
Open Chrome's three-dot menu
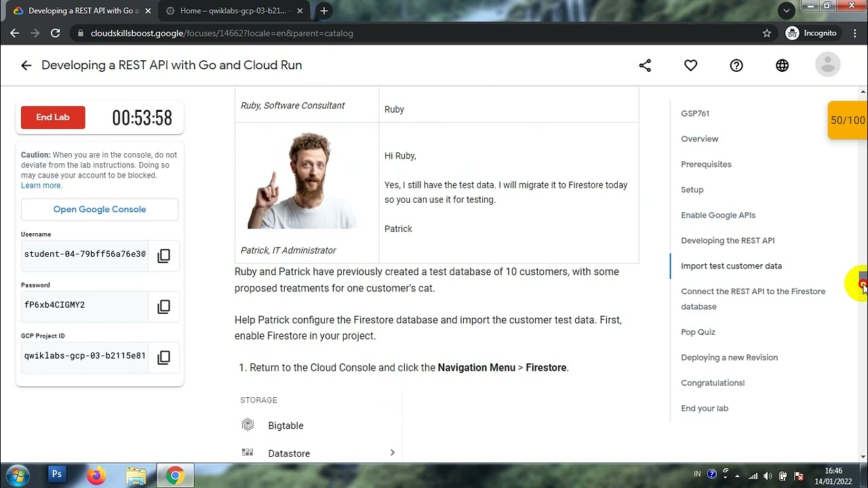[854, 33]
